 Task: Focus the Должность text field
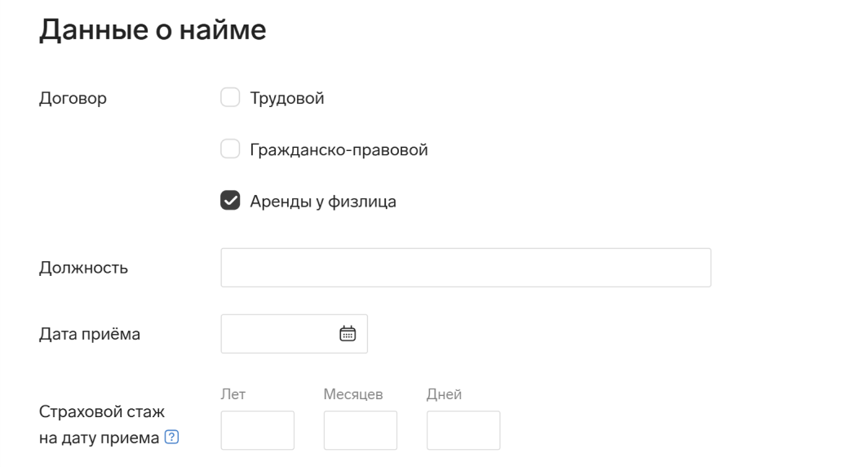click(x=466, y=268)
